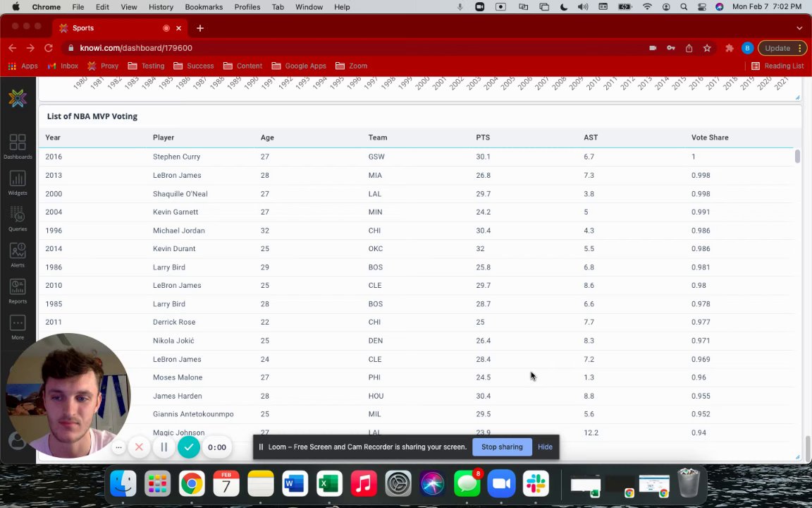812x508 pixels.
Task: Open the Zoom bookmarks folder
Action: (x=351, y=66)
